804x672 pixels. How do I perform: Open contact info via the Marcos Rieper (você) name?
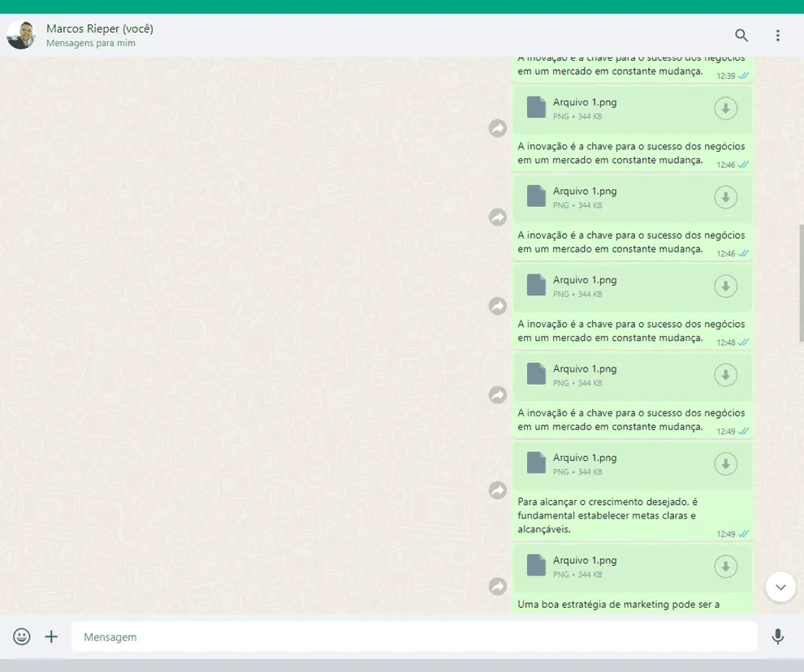[99, 28]
